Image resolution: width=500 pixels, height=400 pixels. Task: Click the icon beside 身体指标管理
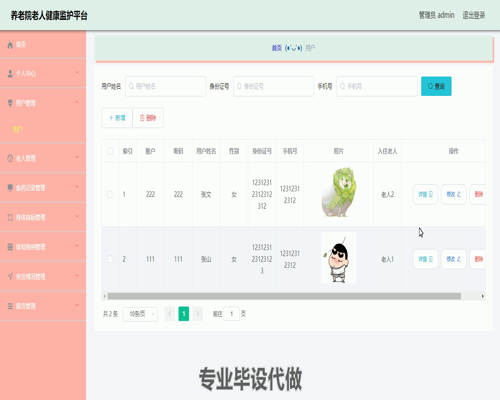point(10,217)
